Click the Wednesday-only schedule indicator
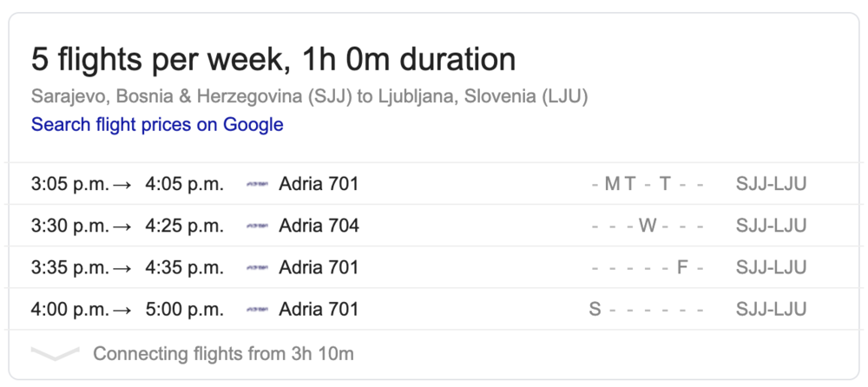Image resolution: width=868 pixels, height=387 pixels. tap(646, 226)
